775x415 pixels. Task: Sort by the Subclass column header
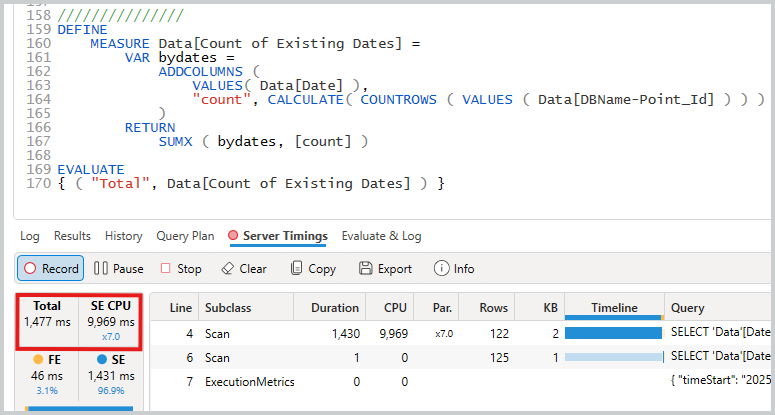click(x=229, y=308)
